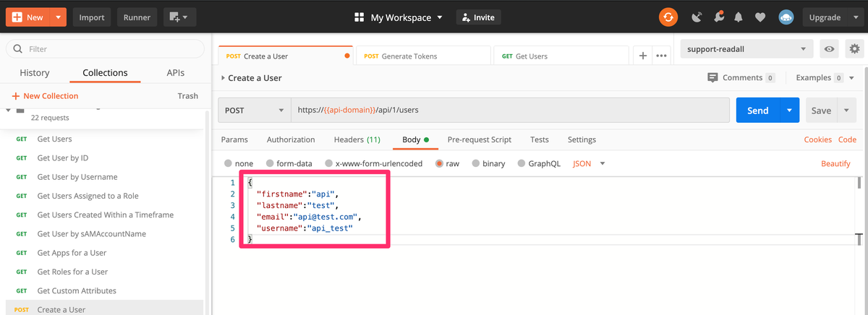This screenshot has width=868, height=315.
Task: Open the POST method dropdown
Action: tap(254, 111)
